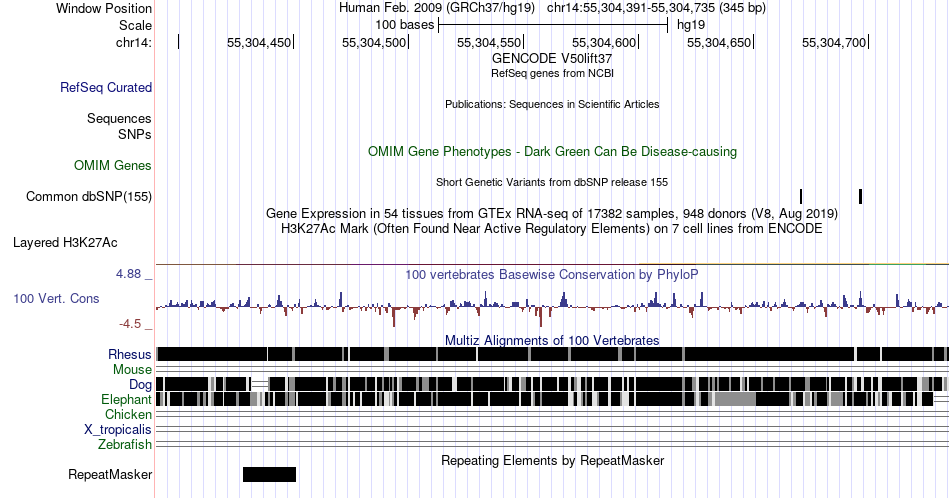Click the chr14:55,304,391-55,304,735 position text
The height and width of the screenshot is (498, 950).
coord(656,8)
